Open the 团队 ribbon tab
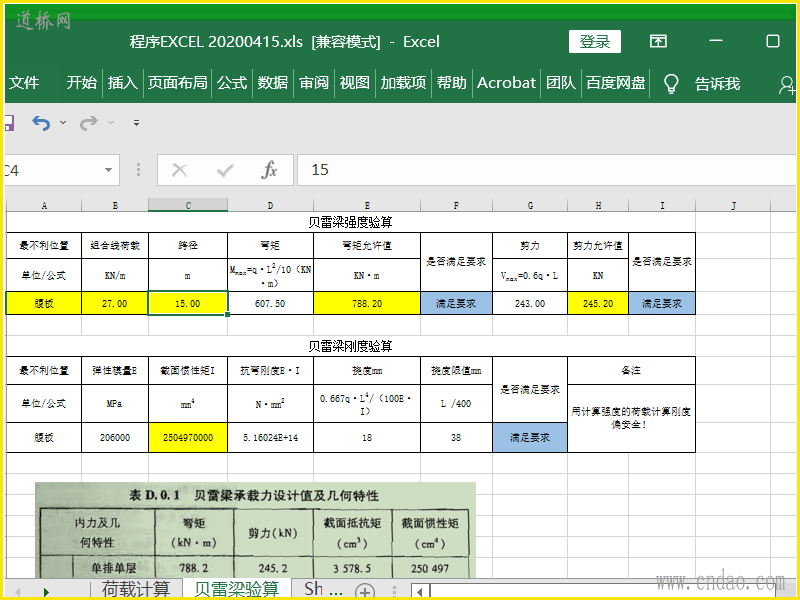800x600 pixels. pos(561,83)
